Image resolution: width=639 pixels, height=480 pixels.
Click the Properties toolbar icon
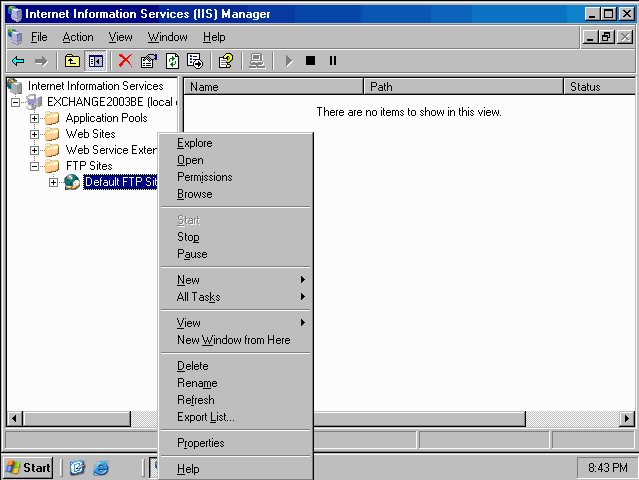pyautogui.click(x=149, y=61)
